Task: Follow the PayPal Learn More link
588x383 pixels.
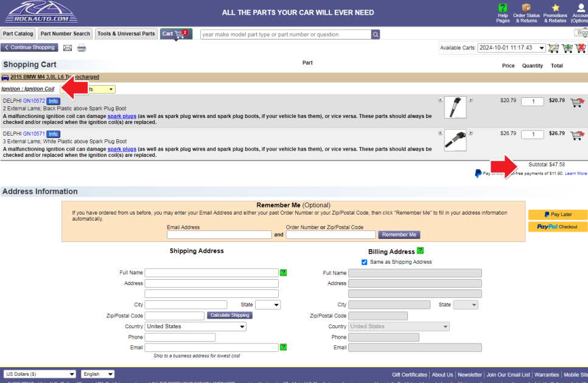Action: (576, 174)
